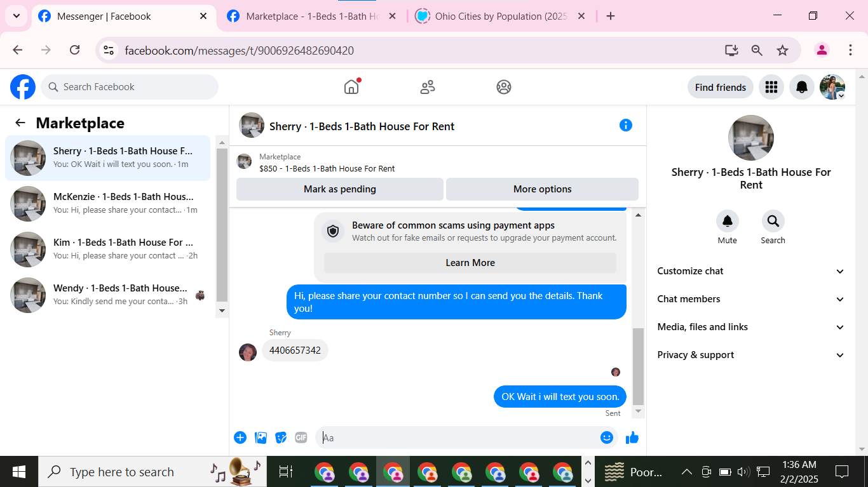Open the Groups icon in top navigation
The width and height of the screenshot is (868, 487).
pyautogui.click(x=504, y=87)
